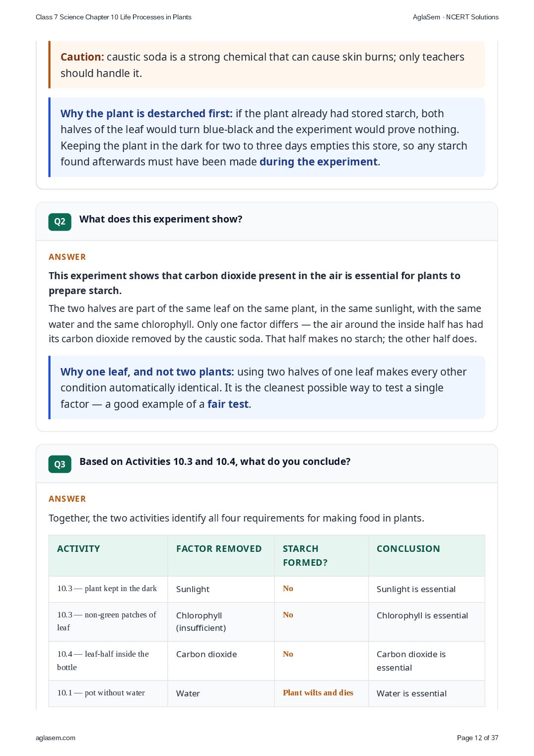Click the CONCLUSION column header
The image size is (534, 756).
pos(408,549)
